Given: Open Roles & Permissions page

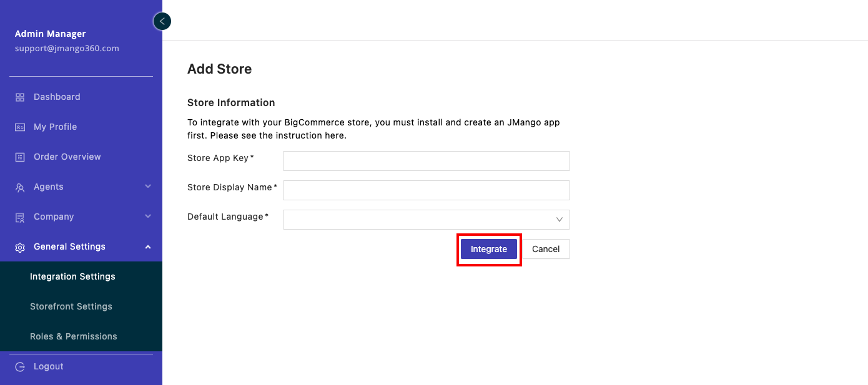Looking at the screenshot, I should 74,336.
